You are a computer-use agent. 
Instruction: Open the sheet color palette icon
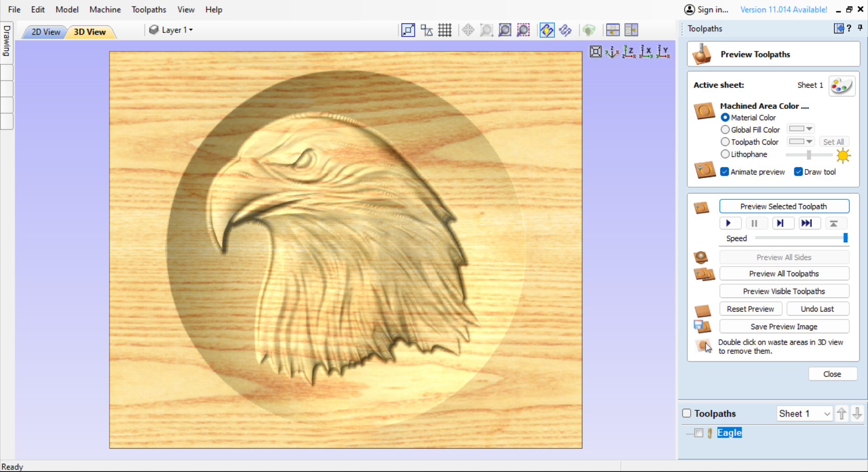tap(841, 85)
